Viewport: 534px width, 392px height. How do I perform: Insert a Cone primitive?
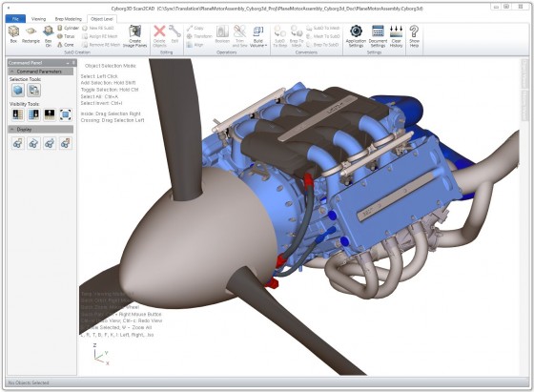click(66, 45)
